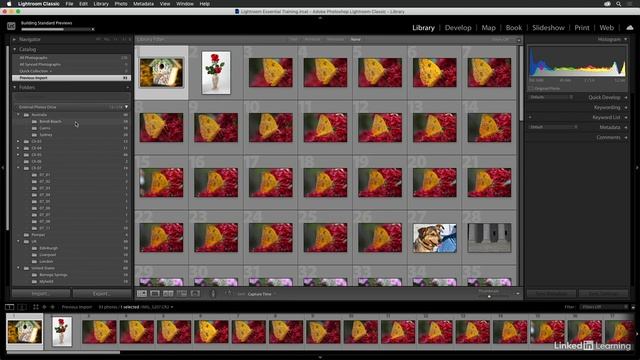Lock the Library Filter bar icon
This screenshot has width=640, height=360.
pos(519,40)
